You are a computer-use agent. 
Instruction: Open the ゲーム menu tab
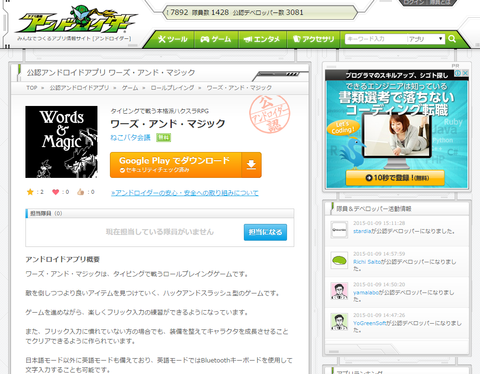(x=216, y=39)
